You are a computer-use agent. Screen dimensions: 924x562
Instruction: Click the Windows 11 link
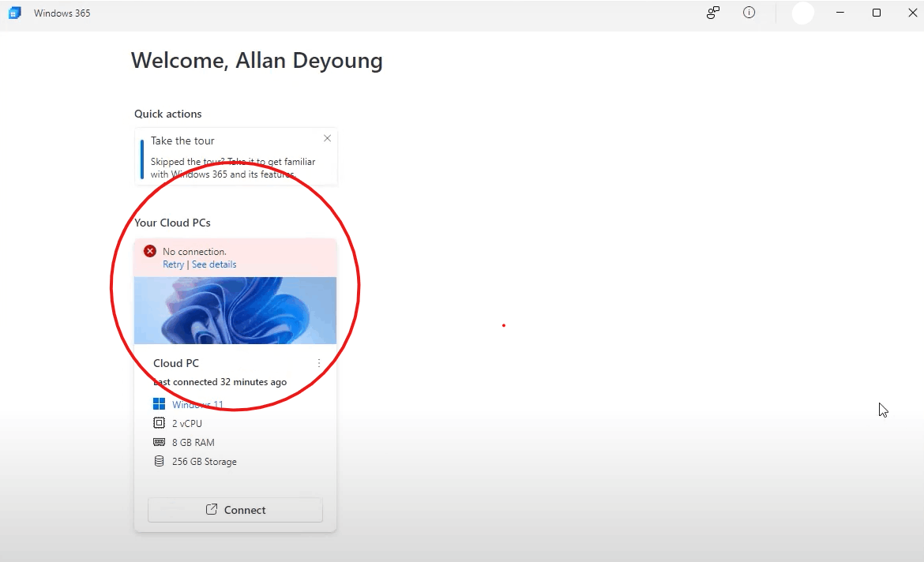(197, 405)
